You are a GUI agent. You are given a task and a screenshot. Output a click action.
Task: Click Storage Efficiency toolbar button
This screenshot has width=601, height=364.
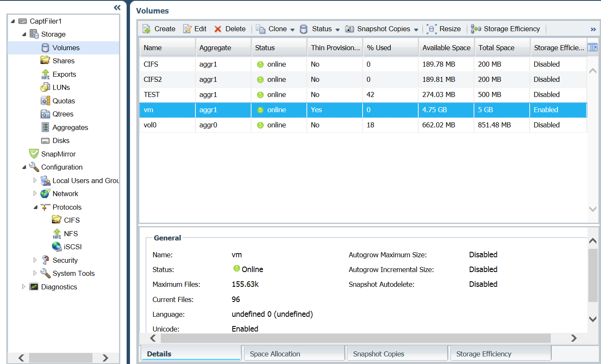pyautogui.click(x=506, y=29)
